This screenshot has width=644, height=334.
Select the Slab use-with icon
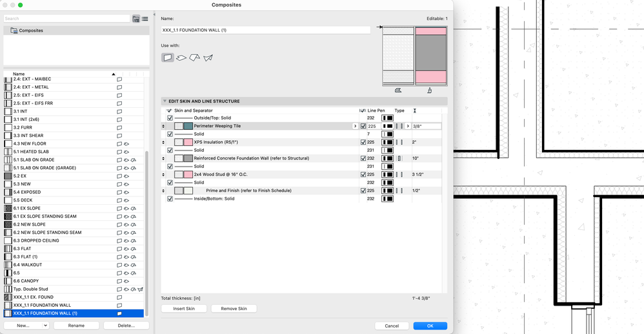[x=181, y=58]
